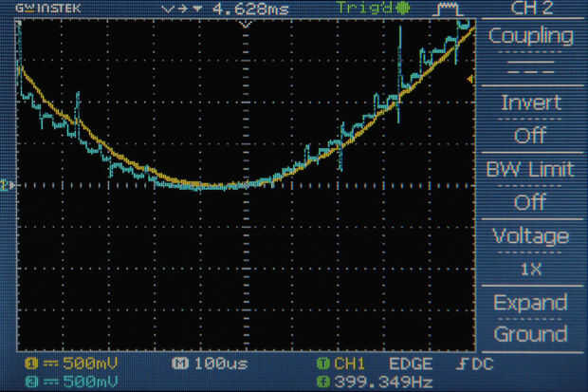Select the EDGE trigger type label

click(x=411, y=364)
